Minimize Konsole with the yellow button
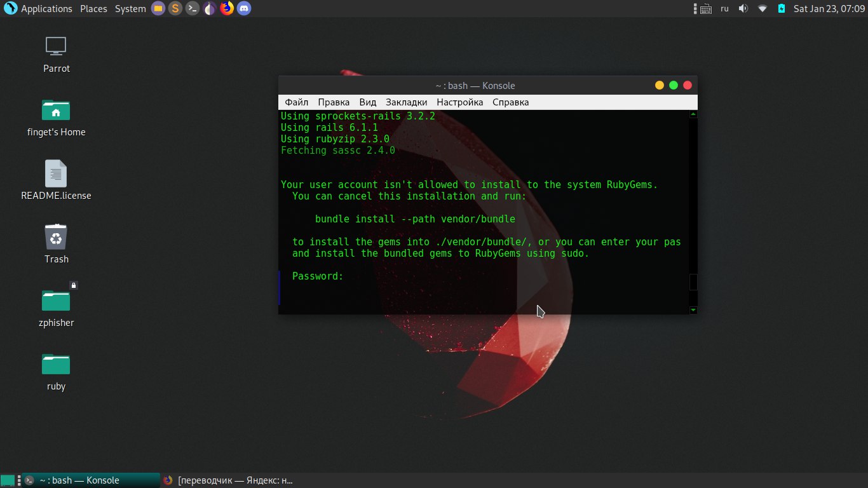This screenshot has width=868, height=488. 660,85
